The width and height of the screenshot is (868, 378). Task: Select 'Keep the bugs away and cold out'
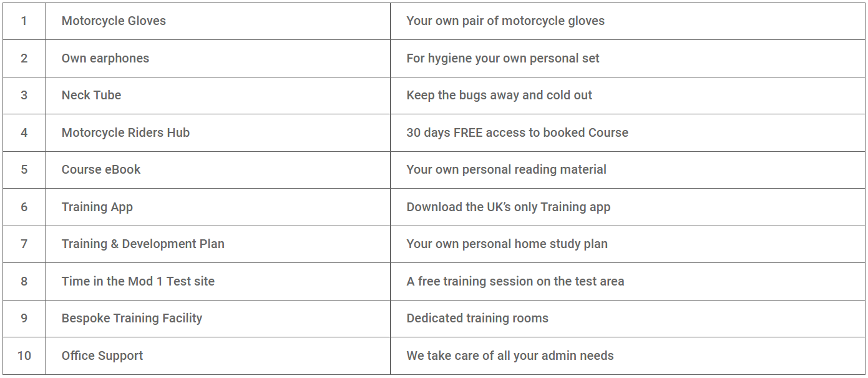click(499, 95)
